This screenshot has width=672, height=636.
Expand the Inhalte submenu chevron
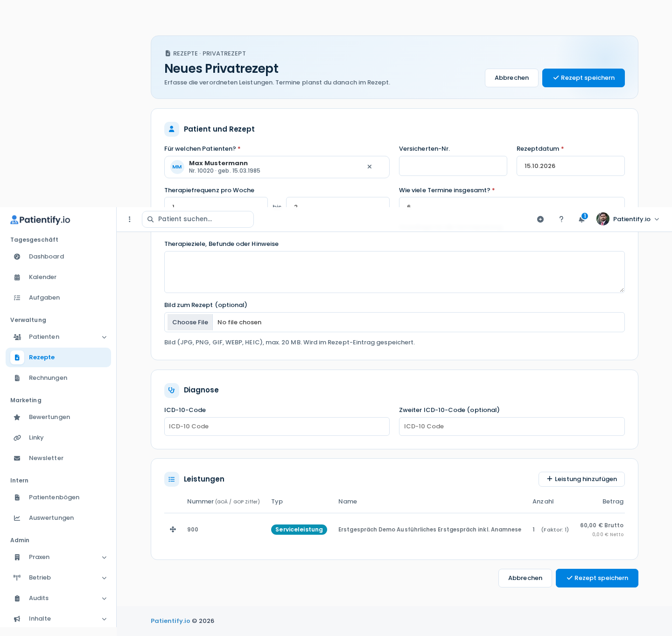pyautogui.click(x=105, y=619)
